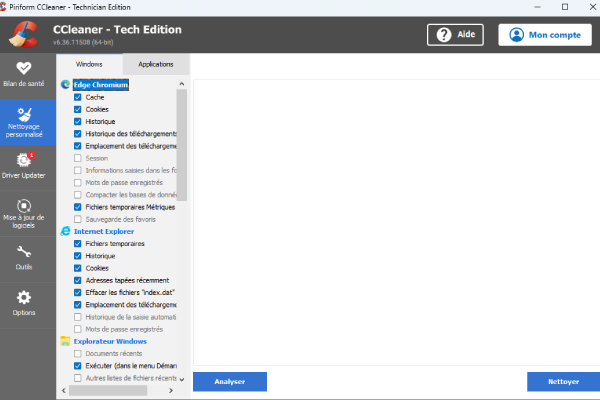Image resolution: width=600 pixels, height=400 pixels.
Task: Click the list scroll-down arrow
Action: (182, 379)
